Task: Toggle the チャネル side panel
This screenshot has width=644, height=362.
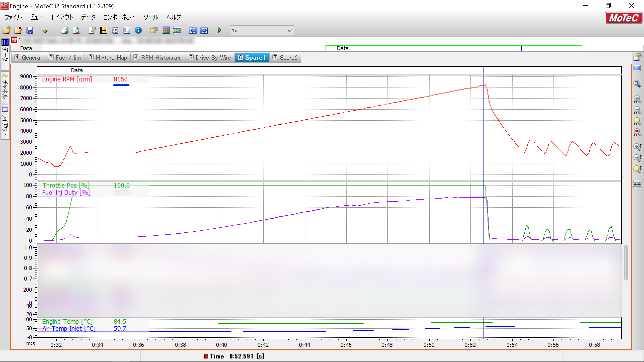Action: click(5, 87)
